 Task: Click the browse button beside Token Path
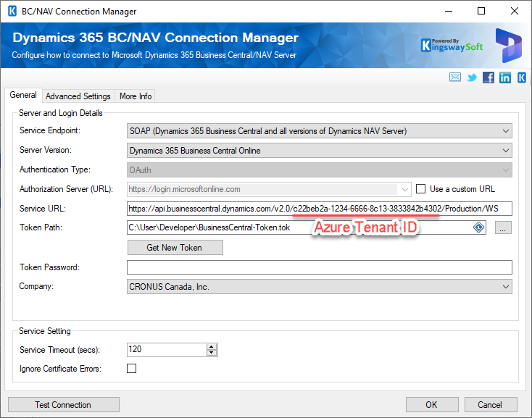click(503, 227)
